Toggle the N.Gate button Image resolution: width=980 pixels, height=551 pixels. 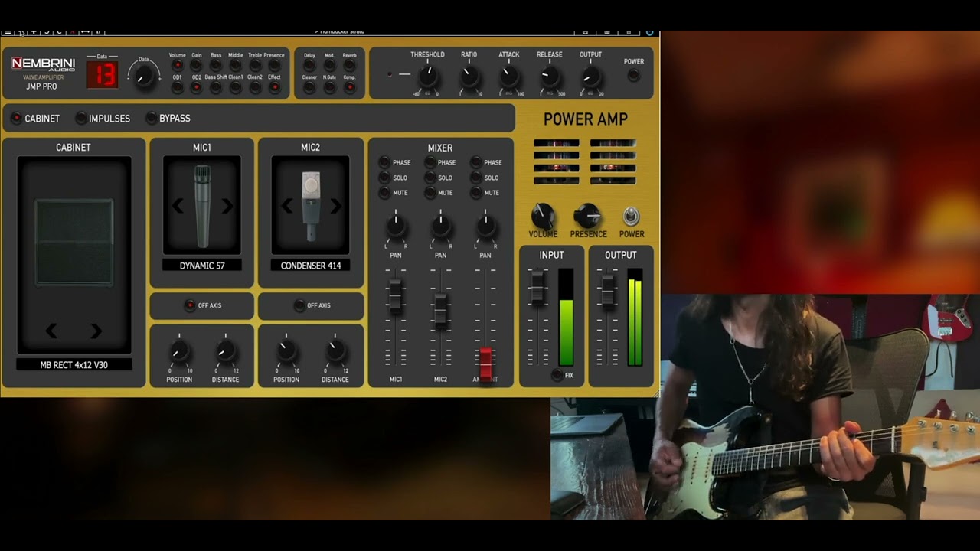[329, 88]
